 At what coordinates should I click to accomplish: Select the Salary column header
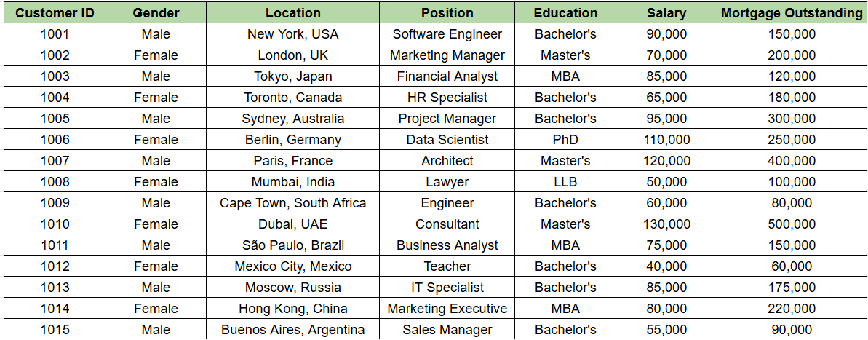pyautogui.click(x=666, y=13)
